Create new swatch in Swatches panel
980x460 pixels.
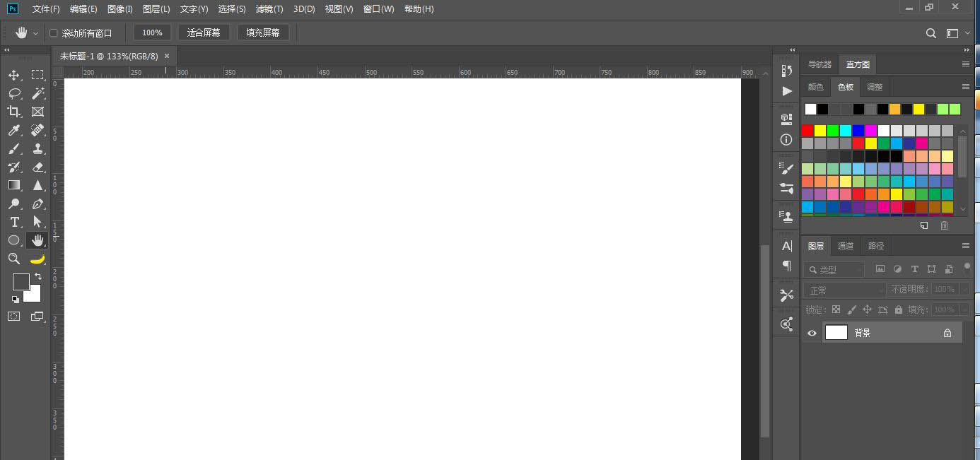pos(924,225)
